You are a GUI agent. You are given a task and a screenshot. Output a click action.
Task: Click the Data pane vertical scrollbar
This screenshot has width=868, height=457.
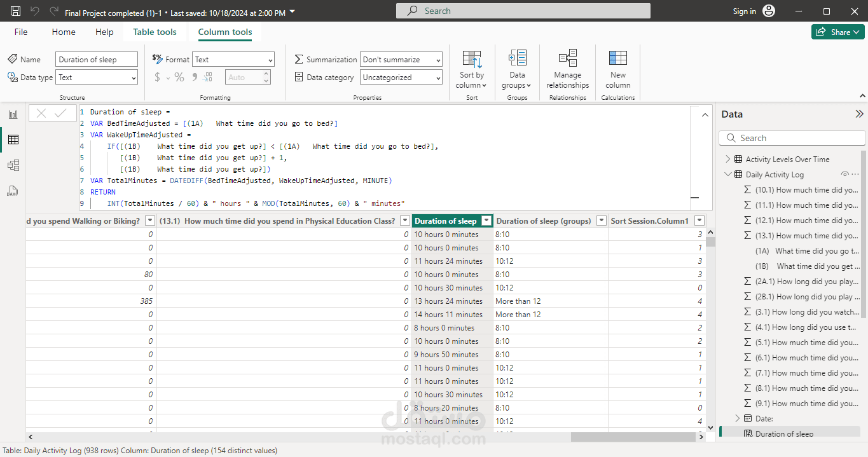click(x=863, y=233)
